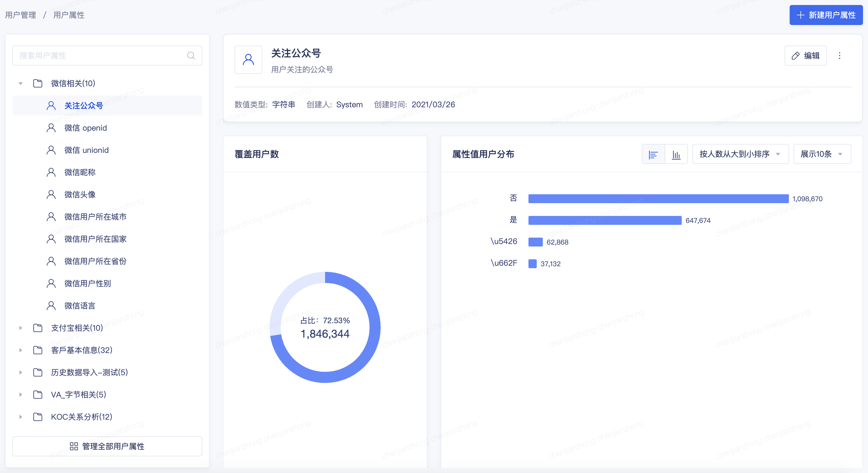Switch to vertical column chart view
868x473 pixels.
[x=676, y=154]
